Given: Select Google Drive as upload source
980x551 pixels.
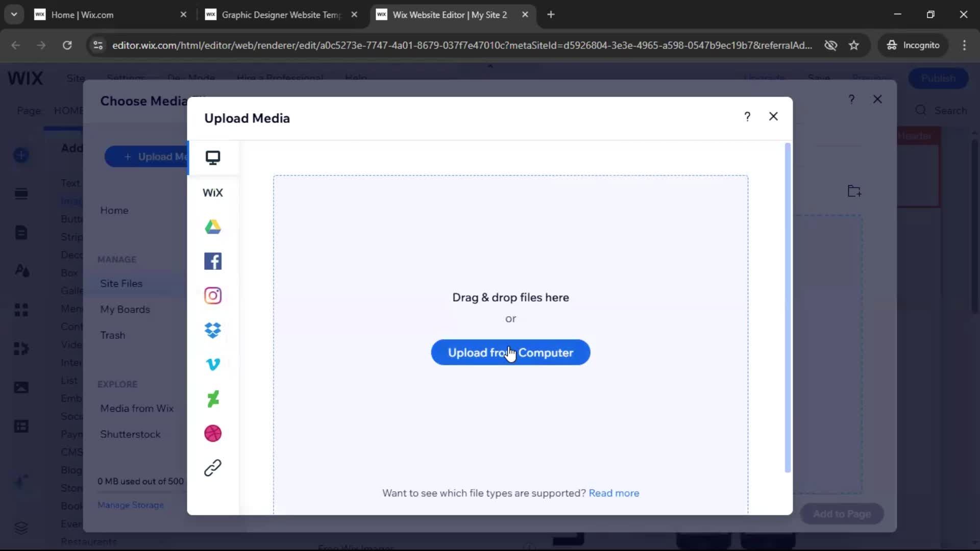Looking at the screenshot, I should 213,227.
